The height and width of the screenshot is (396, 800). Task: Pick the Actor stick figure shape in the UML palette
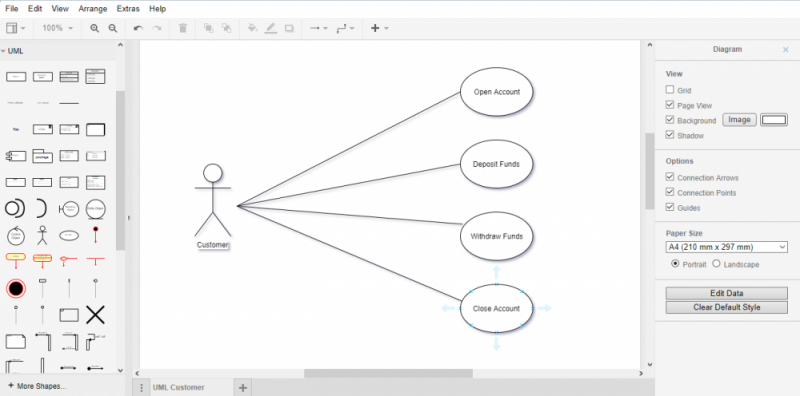click(42, 235)
